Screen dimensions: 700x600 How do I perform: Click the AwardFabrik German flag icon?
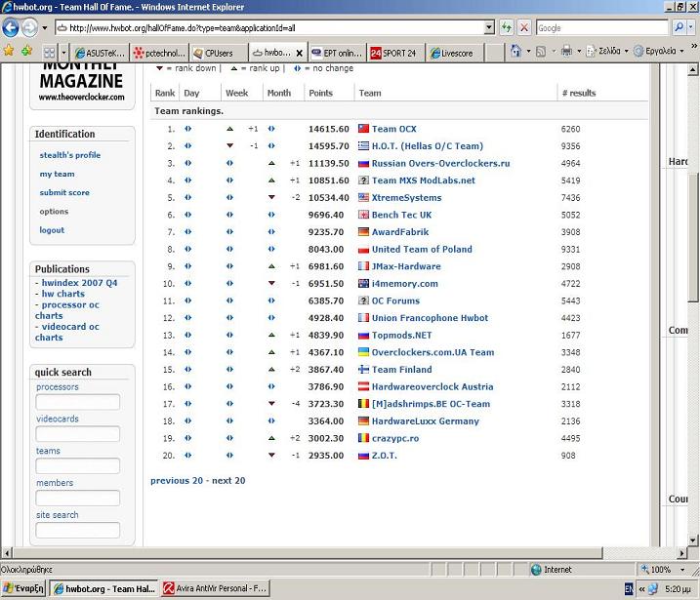(364, 232)
